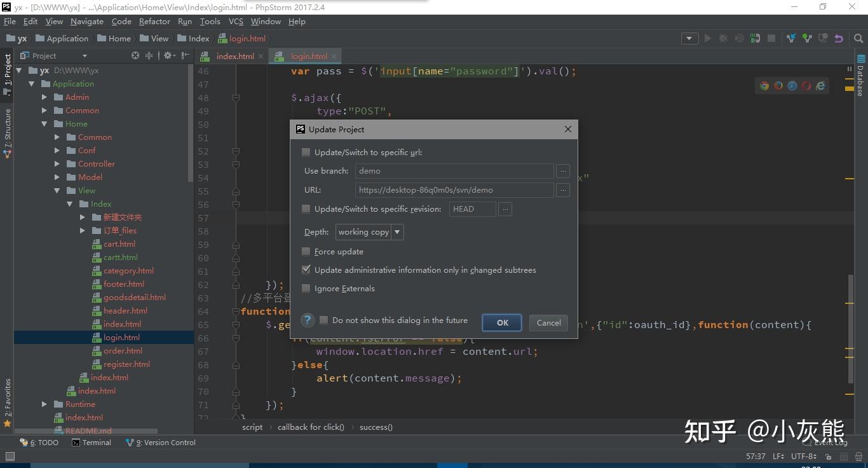Open the Depth working copy dropdown
The image size is (868, 468).
click(x=397, y=232)
